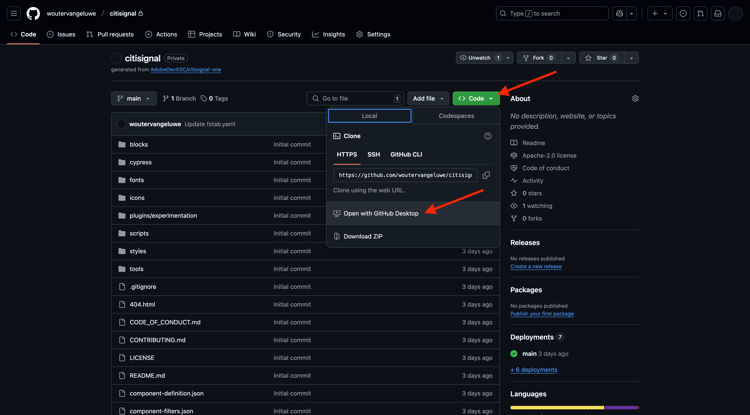Click Download ZIP option
This screenshot has height=415, width=750.
pyautogui.click(x=413, y=236)
